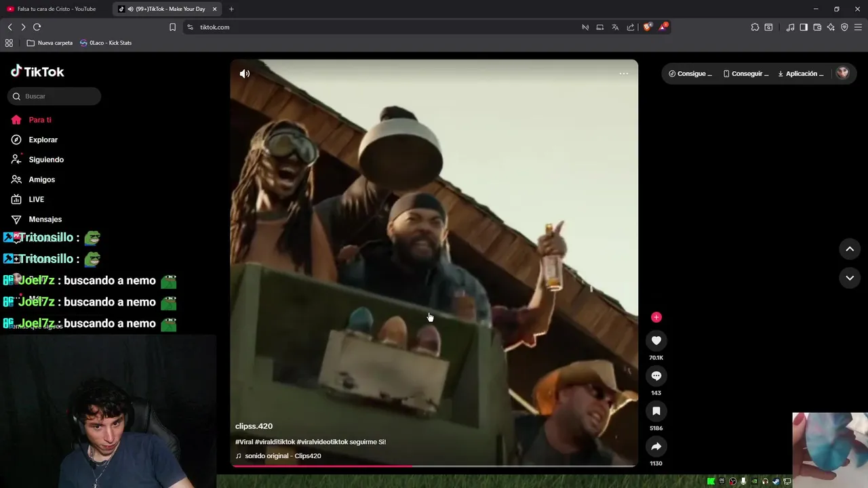
Task: Open the #viralditiktok hashtag
Action: [275, 442]
